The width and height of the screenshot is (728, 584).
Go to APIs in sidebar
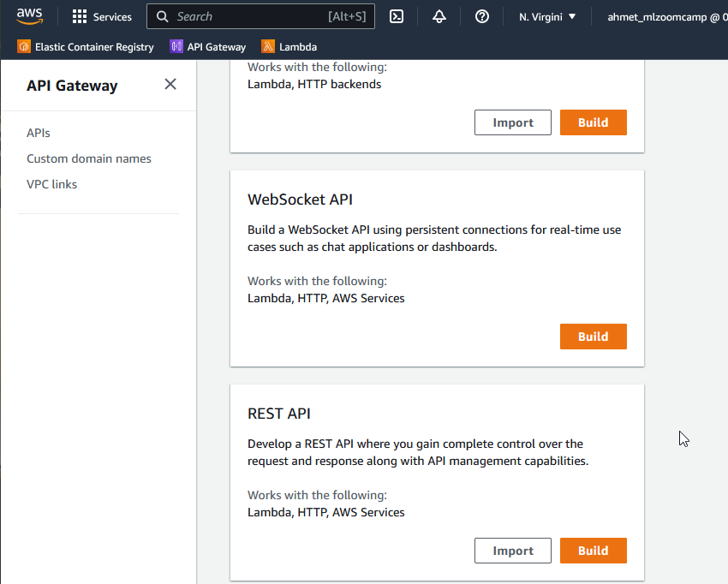click(x=38, y=133)
